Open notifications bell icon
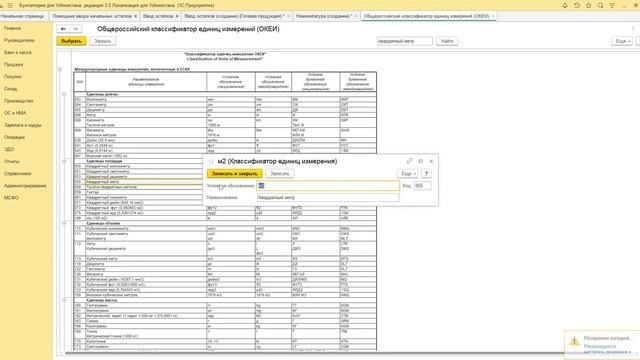 tap(565, 5)
